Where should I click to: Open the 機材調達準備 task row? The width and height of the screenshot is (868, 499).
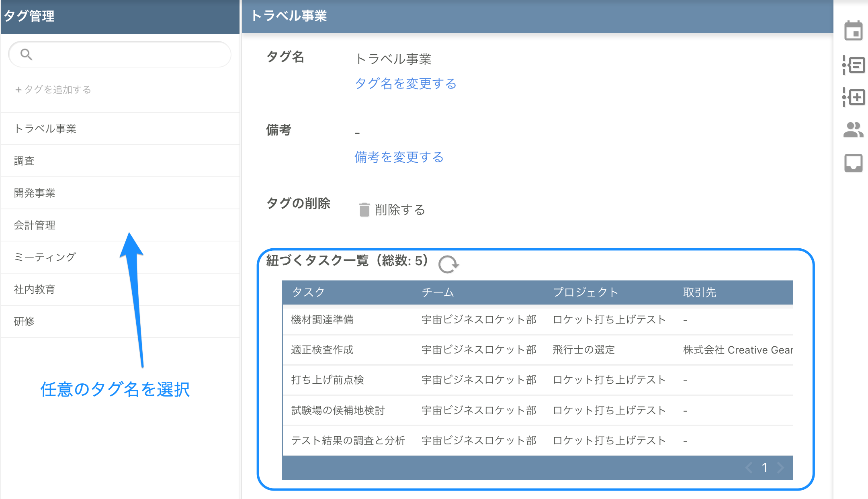pyautogui.click(x=323, y=319)
